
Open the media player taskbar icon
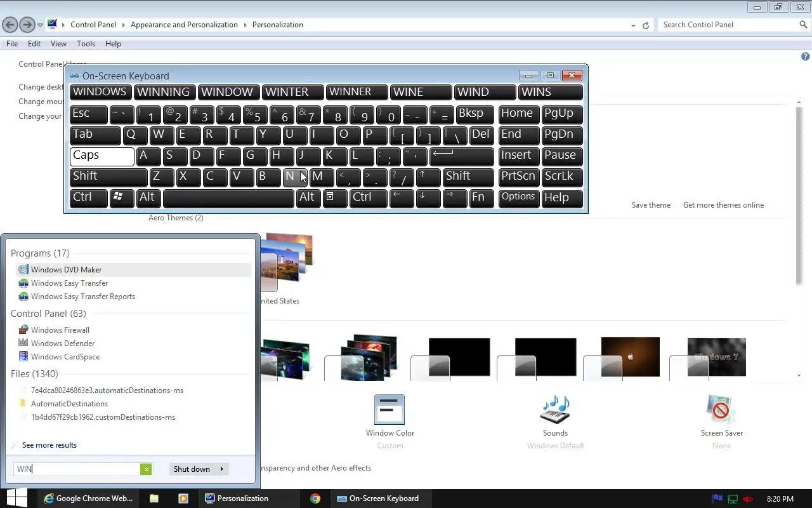point(183,498)
